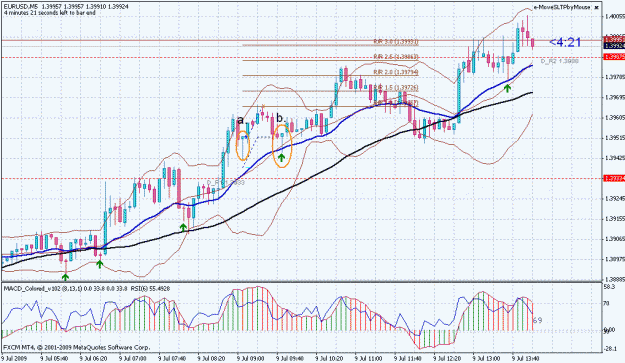This screenshot has width=625, height=363.
Task: Click the 9 Jul 05:40 time axis label
Action: coord(54,359)
